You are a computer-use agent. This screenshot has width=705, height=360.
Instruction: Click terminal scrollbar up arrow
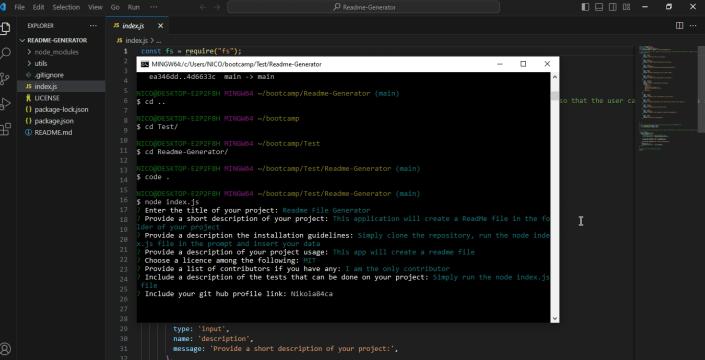pyautogui.click(x=554, y=77)
